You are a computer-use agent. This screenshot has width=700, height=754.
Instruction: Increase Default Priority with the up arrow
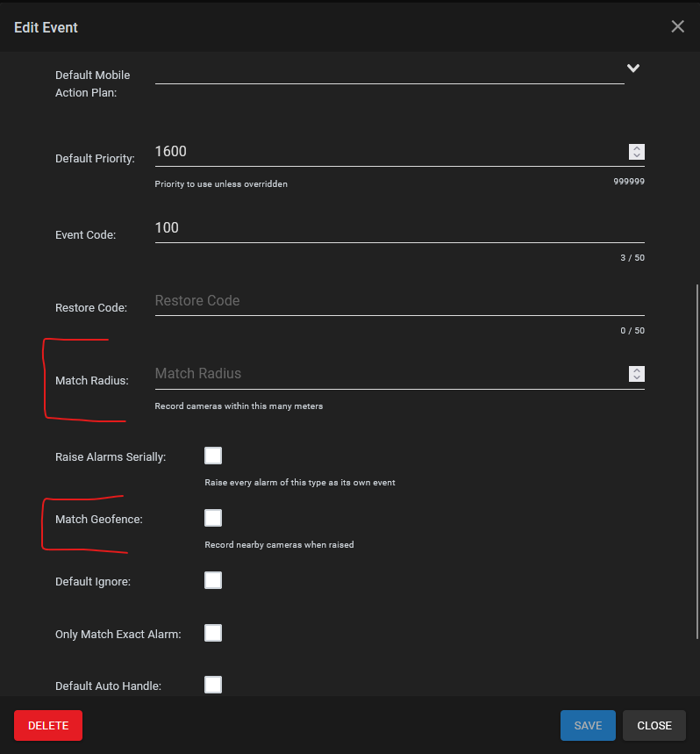pos(637,148)
